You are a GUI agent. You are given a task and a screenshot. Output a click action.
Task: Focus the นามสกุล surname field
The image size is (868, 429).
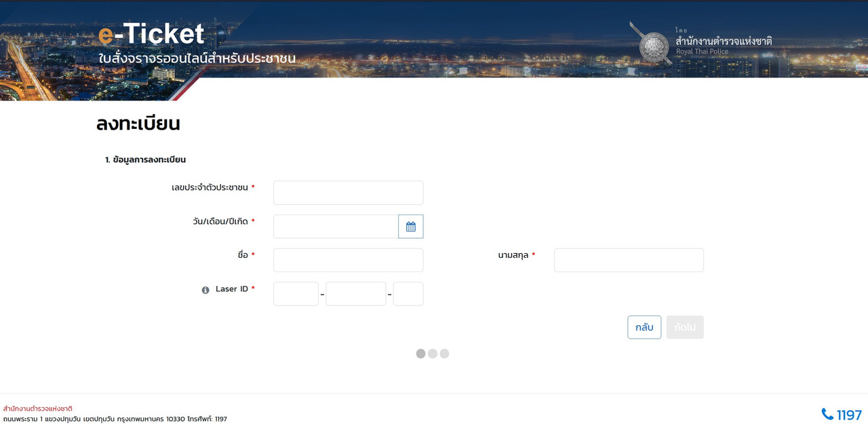[629, 260]
